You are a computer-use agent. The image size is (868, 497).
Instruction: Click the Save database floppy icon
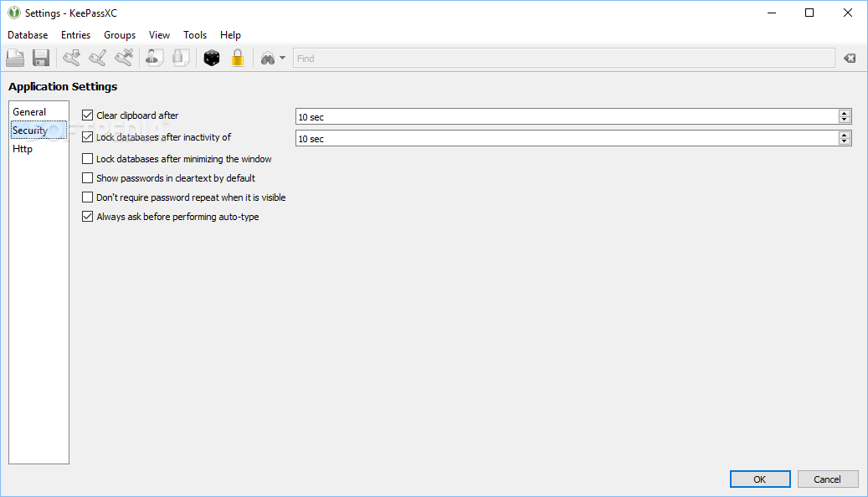[41, 58]
